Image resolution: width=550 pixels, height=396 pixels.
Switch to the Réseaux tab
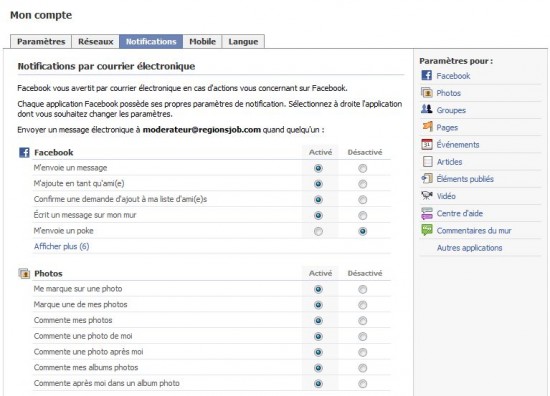[95, 41]
